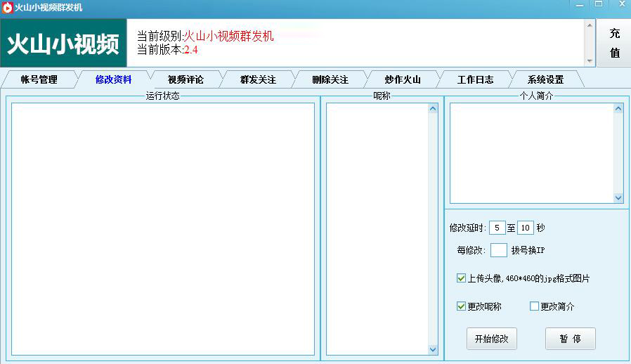Switch to the 修改资料 tab
This screenshot has height=364, width=631.
click(114, 79)
